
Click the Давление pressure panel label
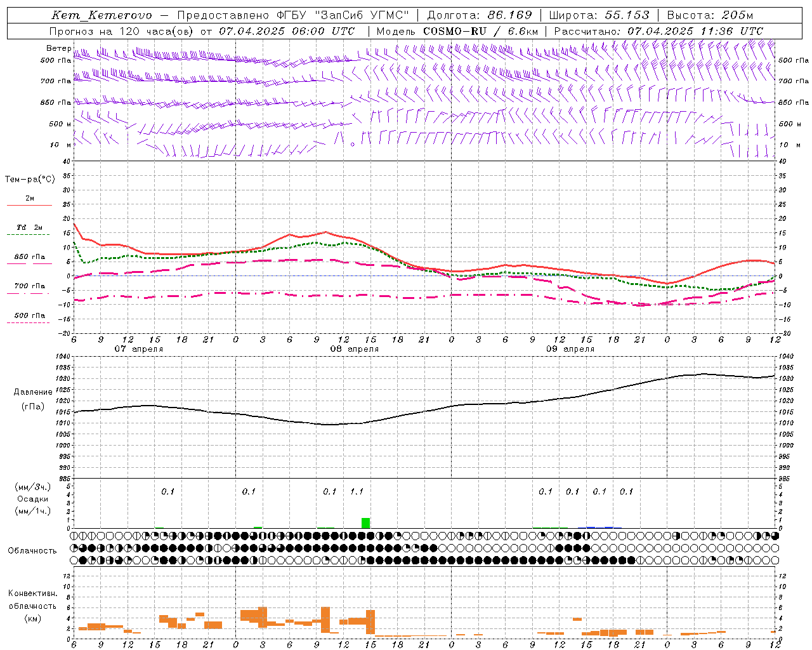(33, 392)
